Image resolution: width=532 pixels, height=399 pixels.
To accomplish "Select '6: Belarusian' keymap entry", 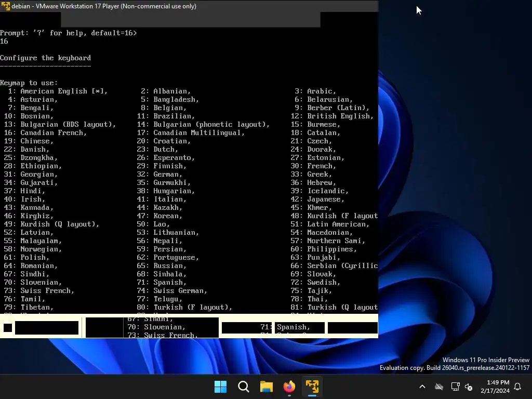I will pos(324,99).
